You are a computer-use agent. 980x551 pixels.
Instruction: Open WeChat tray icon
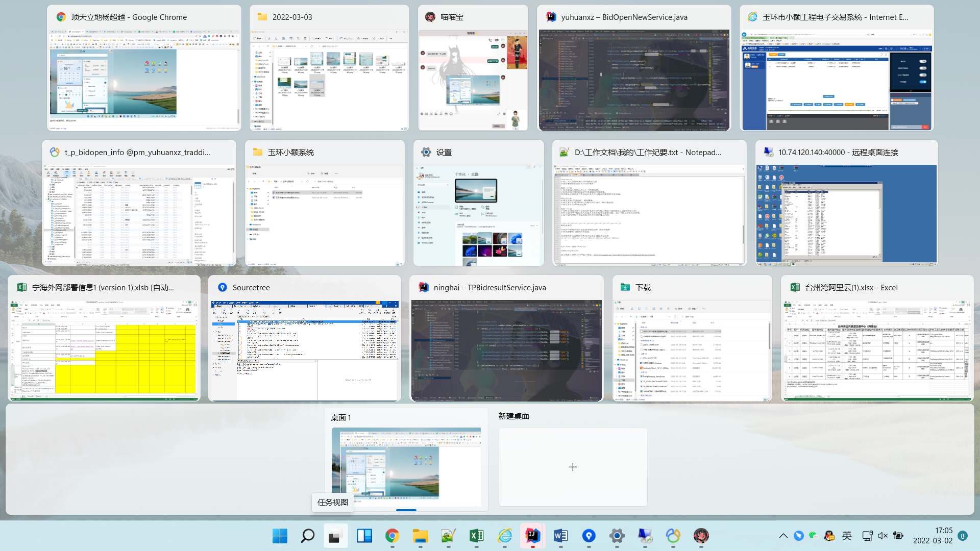(814, 536)
